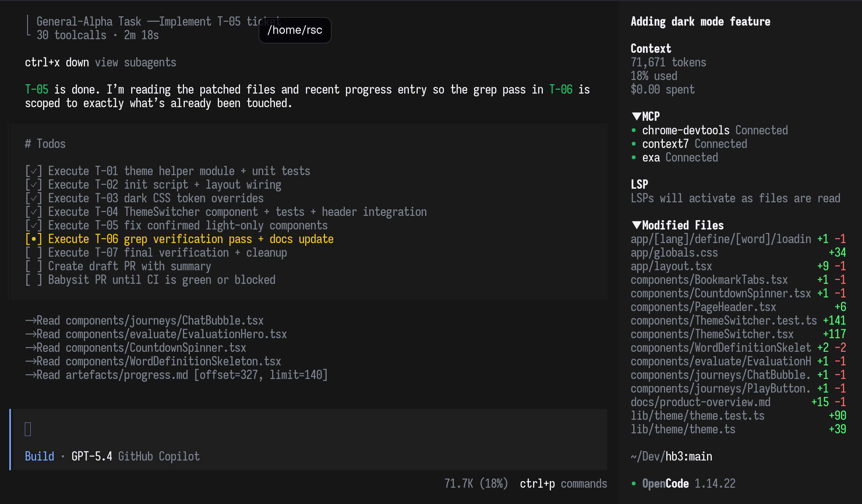Click the OpenCode status dot in bottom right
This screenshot has width=862, height=504.
pos(634,484)
